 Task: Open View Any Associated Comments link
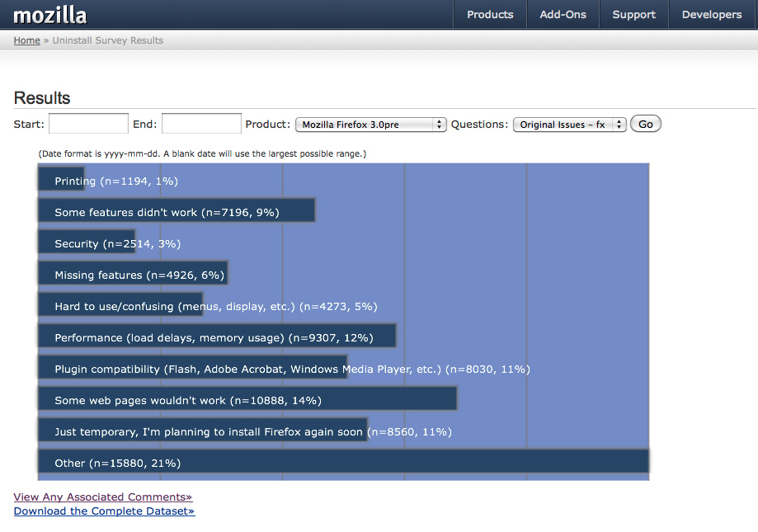click(103, 497)
